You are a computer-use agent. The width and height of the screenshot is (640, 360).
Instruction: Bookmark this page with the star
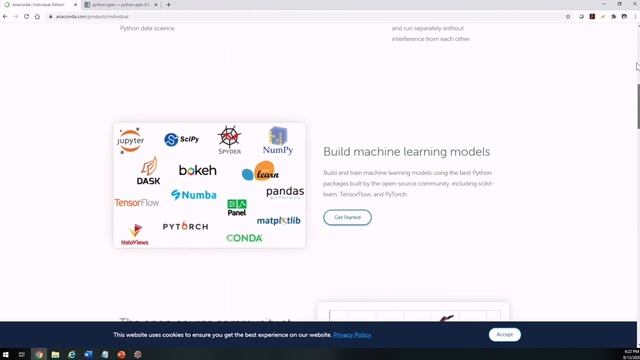click(x=568, y=17)
